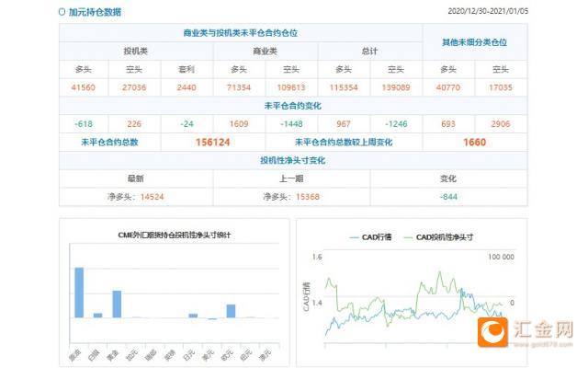Select the open interest total 156124
This screenshot has width=588, height=368.
coord(212,143)
